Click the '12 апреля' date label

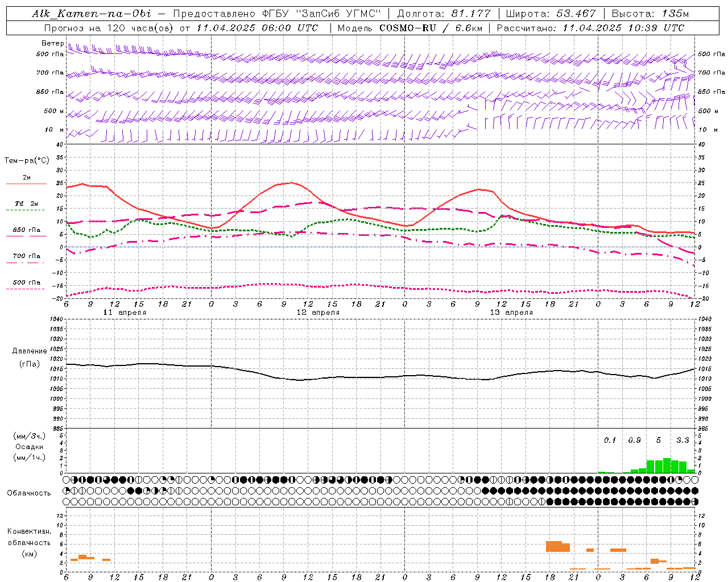318,313
